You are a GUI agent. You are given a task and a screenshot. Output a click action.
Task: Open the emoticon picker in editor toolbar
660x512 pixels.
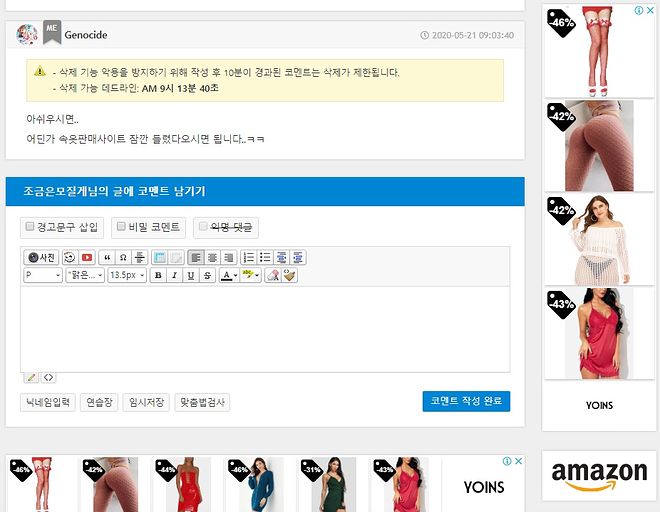(70, 257)
